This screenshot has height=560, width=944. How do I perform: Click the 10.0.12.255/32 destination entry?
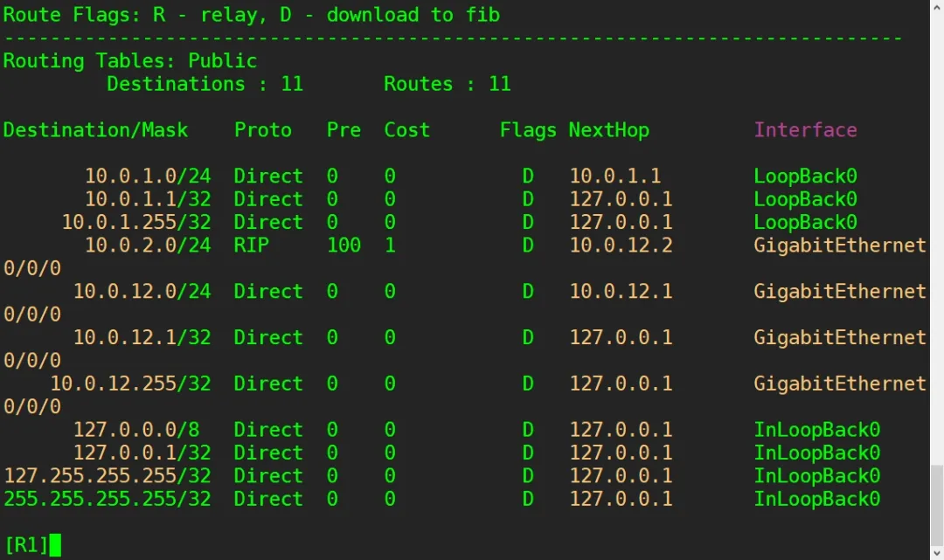tap(130, 384)
